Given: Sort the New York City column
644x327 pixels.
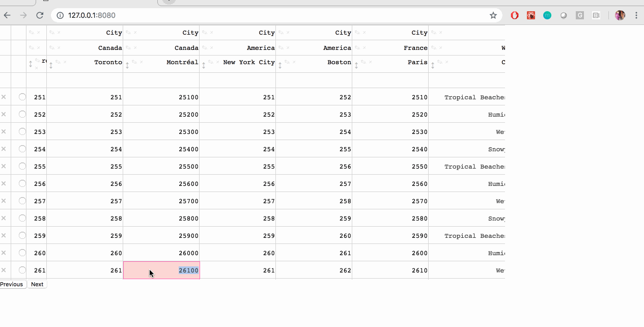Looking at the screenshot, I should pyautogui.click(x=204, y=65).
